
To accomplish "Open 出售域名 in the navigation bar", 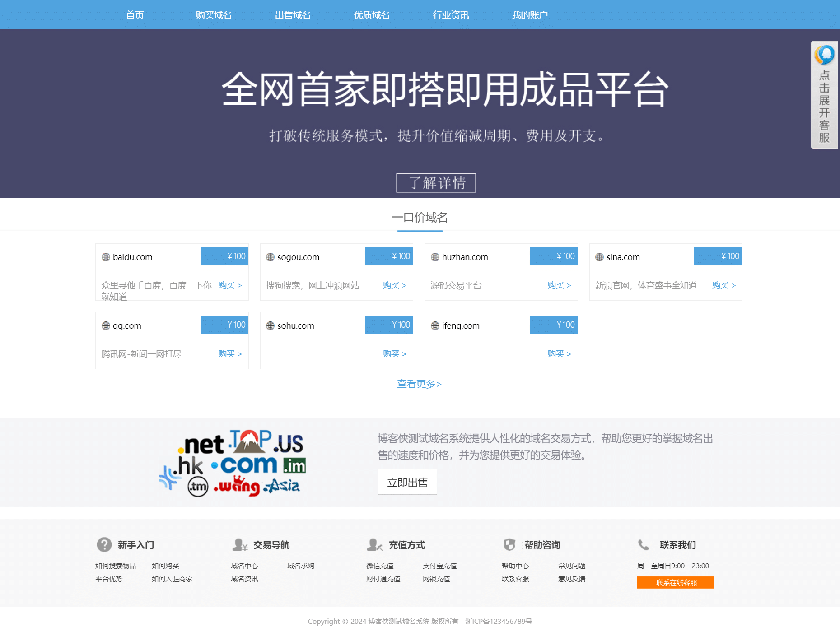I will [x=293, y=15].
